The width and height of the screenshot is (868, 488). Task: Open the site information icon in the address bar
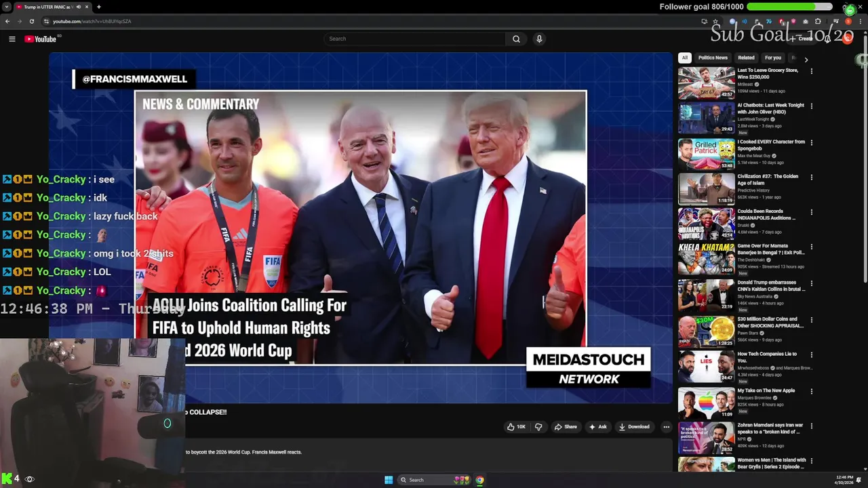[46, 21]
